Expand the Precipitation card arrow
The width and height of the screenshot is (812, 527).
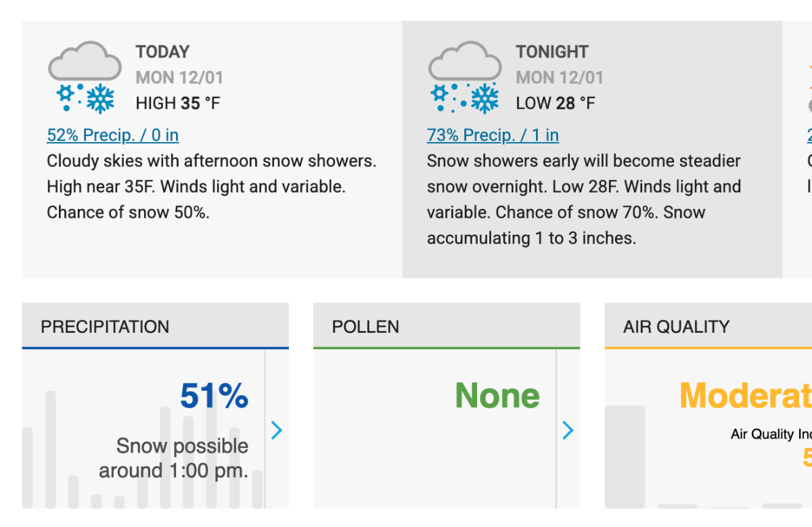(x=277, y=430)
